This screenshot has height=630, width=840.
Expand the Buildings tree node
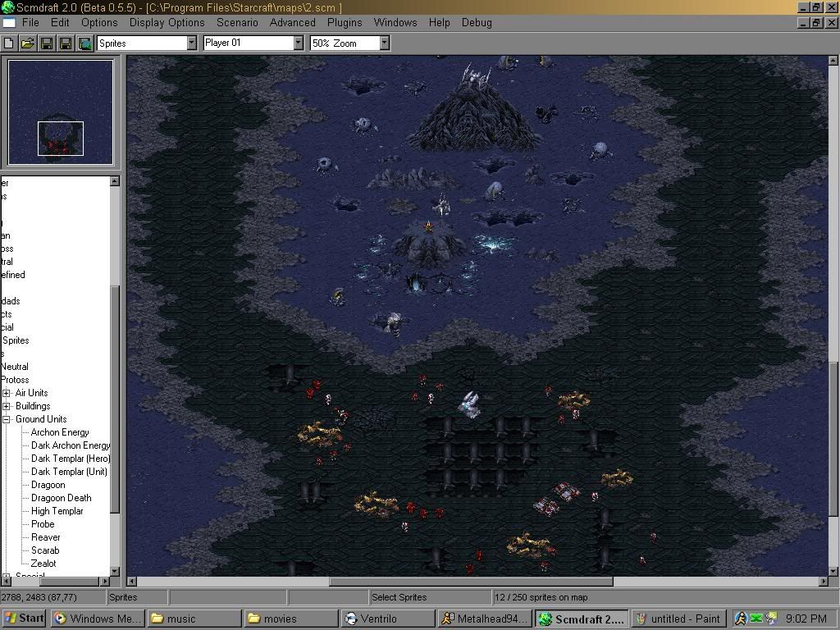tap(7, 406)
